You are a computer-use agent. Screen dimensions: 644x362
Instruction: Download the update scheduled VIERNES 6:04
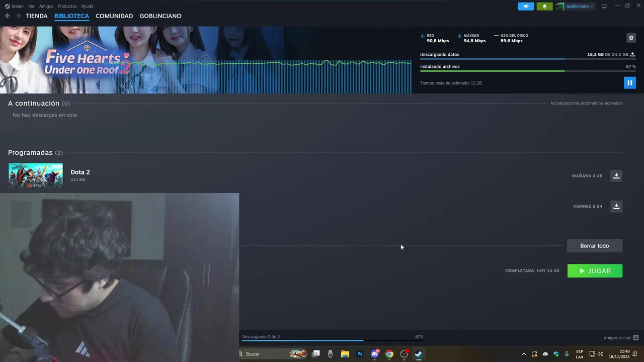(616, 206)
